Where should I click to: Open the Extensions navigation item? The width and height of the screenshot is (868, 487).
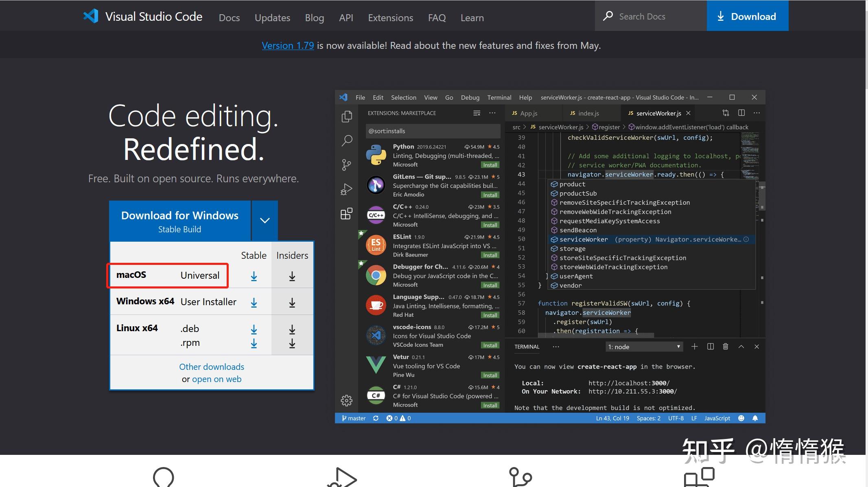(x=390, y=18)
